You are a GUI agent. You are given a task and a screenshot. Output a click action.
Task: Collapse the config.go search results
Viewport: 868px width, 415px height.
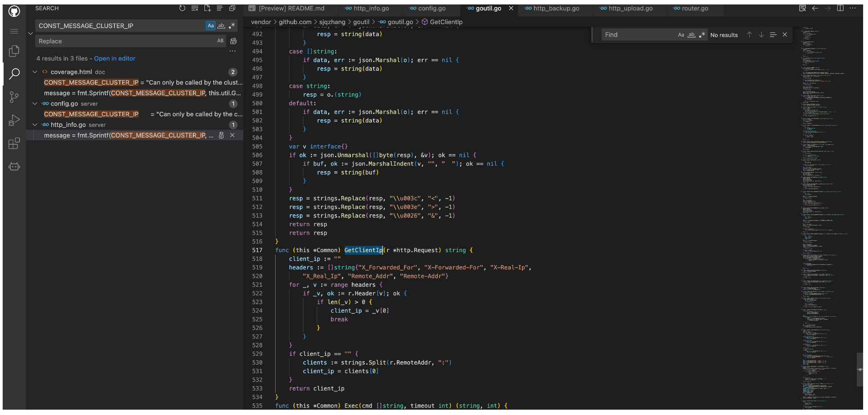click(35, 104)
